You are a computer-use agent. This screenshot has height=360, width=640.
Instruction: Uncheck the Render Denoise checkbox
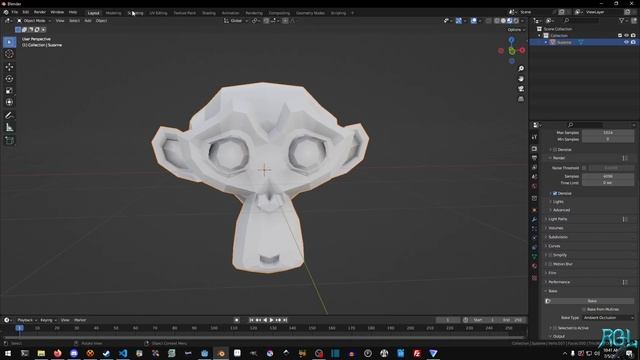[555, 193]
